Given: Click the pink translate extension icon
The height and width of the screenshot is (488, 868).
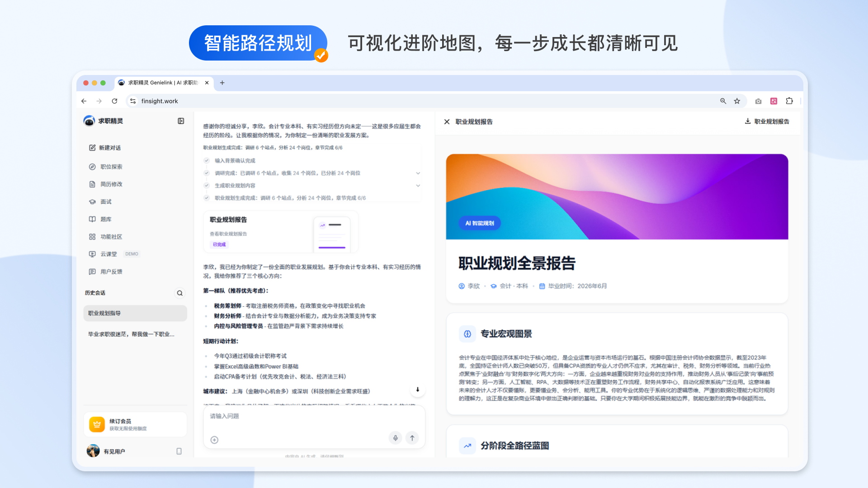Looking at the screenshot, I should tap(774, 101).
